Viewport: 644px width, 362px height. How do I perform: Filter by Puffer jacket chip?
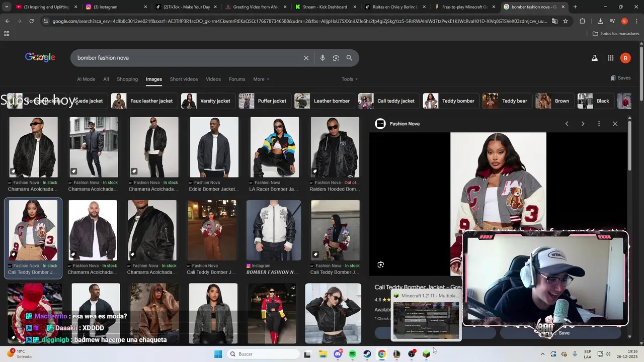(x=265, y=101)
